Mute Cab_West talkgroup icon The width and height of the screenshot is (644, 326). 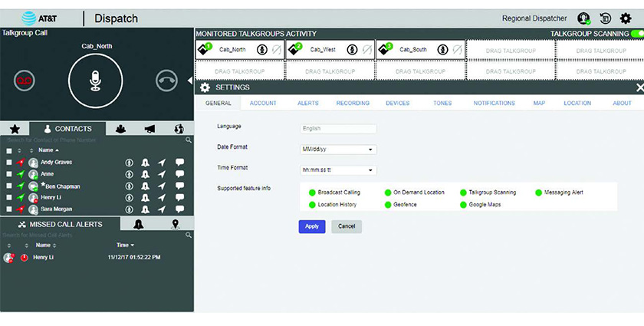tap(367, 50)
